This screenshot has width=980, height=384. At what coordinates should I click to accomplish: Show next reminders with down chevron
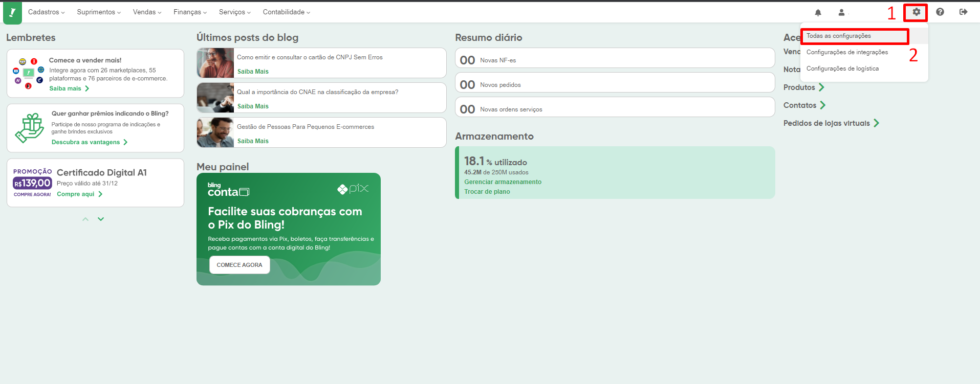point(101,219)
